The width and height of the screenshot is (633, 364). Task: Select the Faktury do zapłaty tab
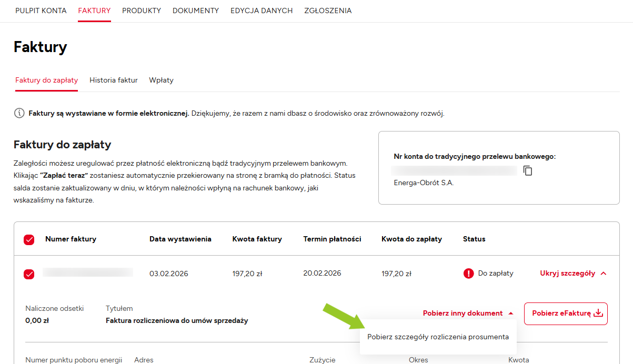[46, 80]
